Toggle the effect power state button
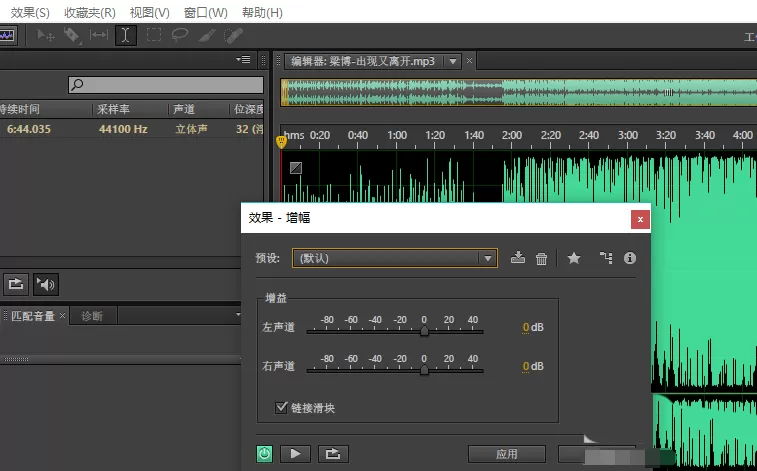 tap(264, 454)
